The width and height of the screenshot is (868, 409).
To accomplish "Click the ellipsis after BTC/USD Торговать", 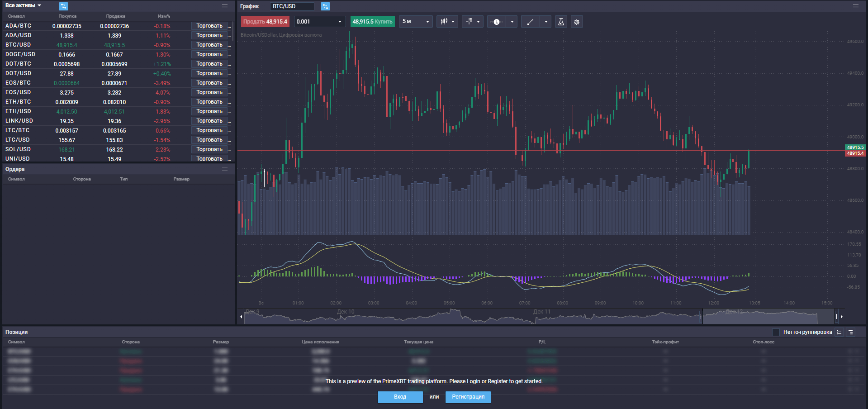I will tap(229, 45).
